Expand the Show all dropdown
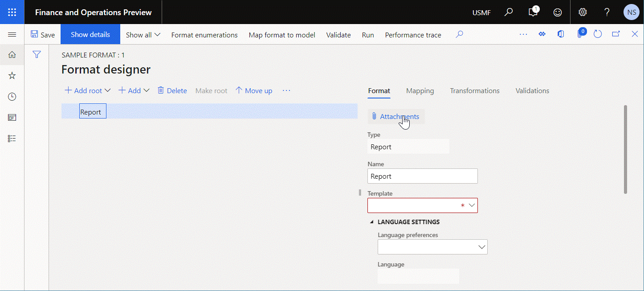The width and height of the screenshot is (644, 291). [x=143, y=35]
